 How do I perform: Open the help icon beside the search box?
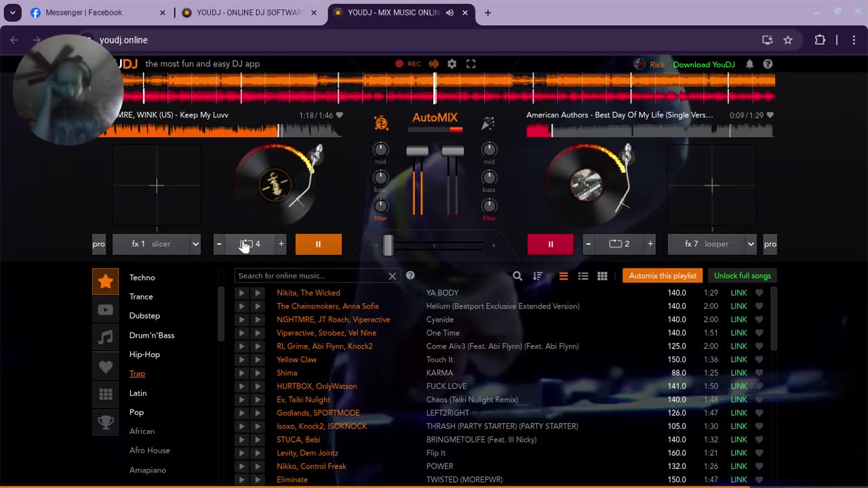410,275
